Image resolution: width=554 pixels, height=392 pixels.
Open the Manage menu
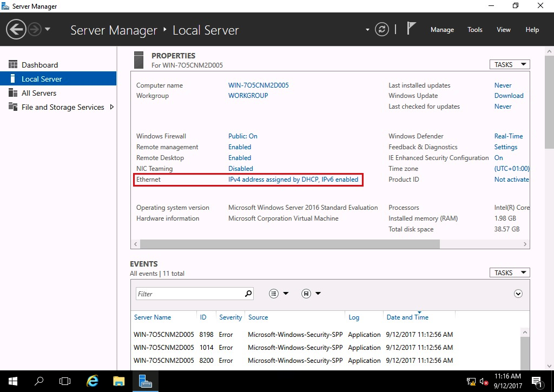click(x=441, y=30)
